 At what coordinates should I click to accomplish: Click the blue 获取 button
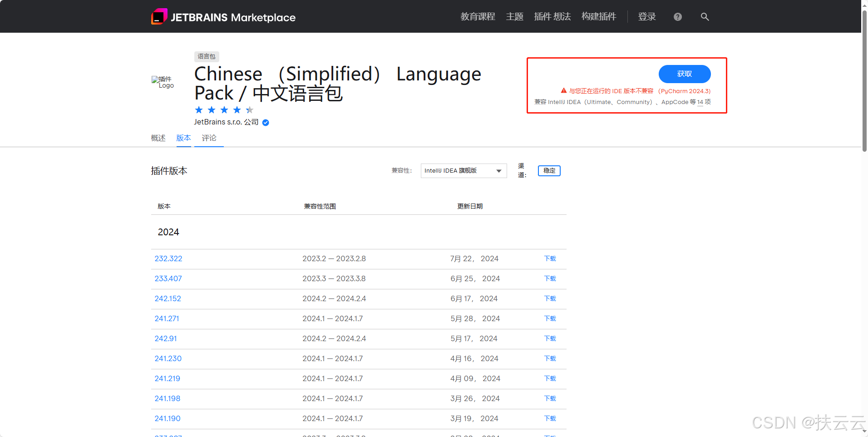685,74
